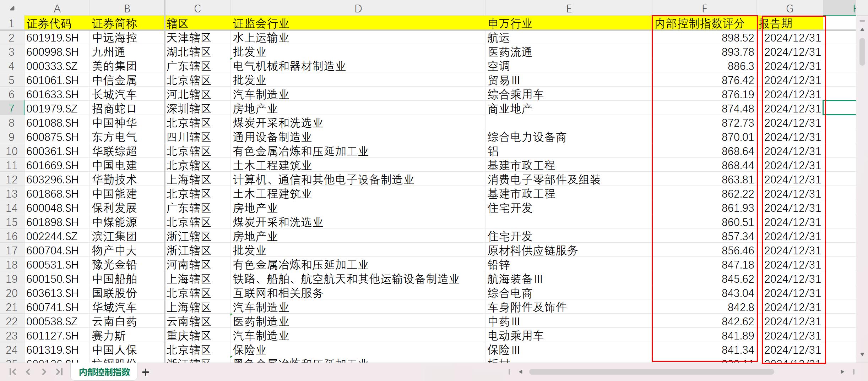Select the 内部控制指数评分 header cell
Viewport: 868px width, 381px height.
(704, 23)
